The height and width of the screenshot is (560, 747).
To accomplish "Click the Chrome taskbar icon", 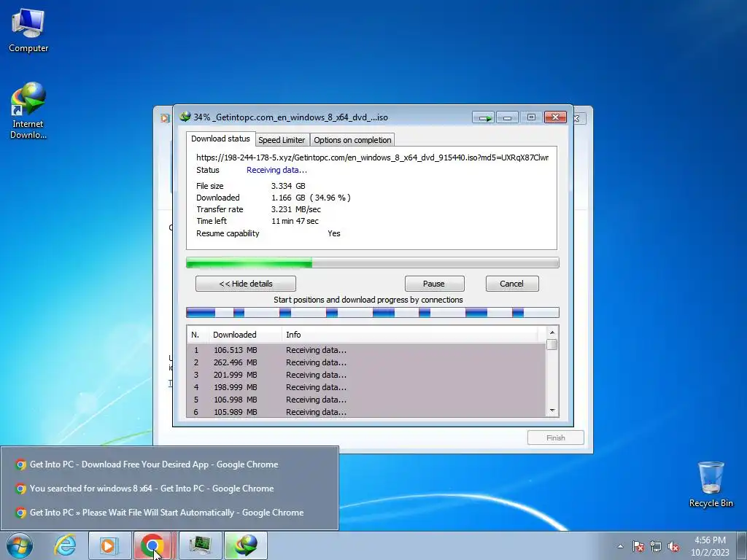I will [153, 545].
